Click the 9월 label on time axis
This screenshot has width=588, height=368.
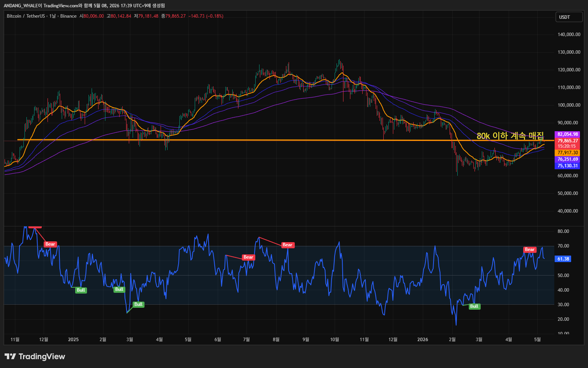click(x=305, y=340)
